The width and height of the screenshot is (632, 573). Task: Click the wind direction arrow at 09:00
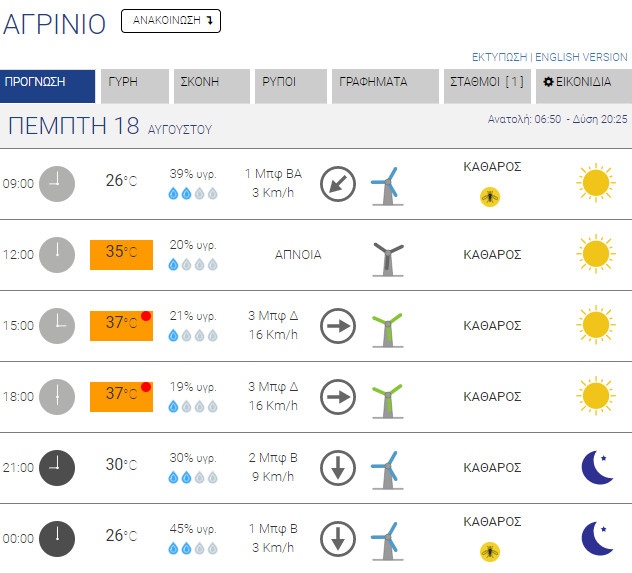pyautogui.click(x=338, y=184)
